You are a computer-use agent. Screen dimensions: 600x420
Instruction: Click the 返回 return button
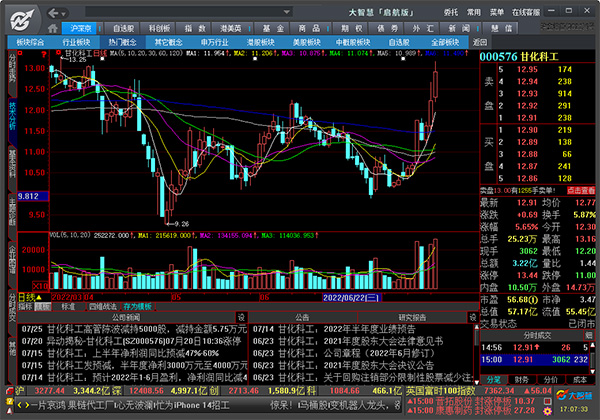480,42
